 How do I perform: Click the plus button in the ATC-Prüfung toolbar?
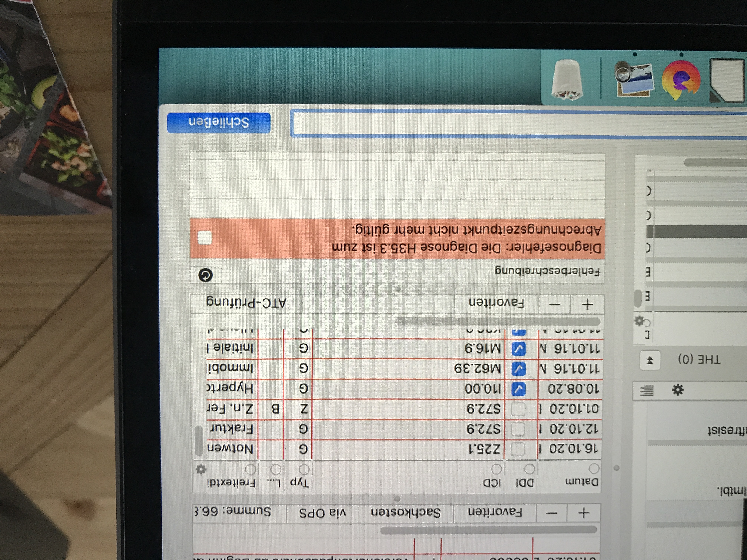tap(587, 304)
